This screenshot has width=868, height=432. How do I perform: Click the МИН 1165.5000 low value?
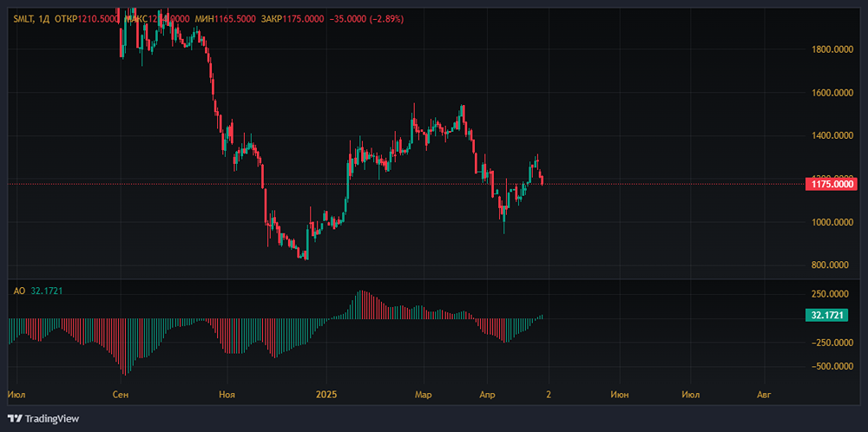226,19
